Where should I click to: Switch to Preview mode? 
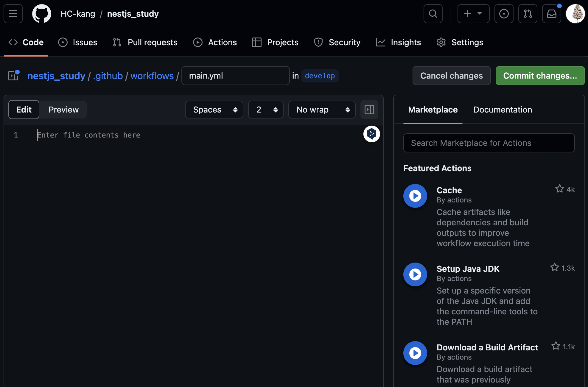pyautogui.click(x=63, y=110)
